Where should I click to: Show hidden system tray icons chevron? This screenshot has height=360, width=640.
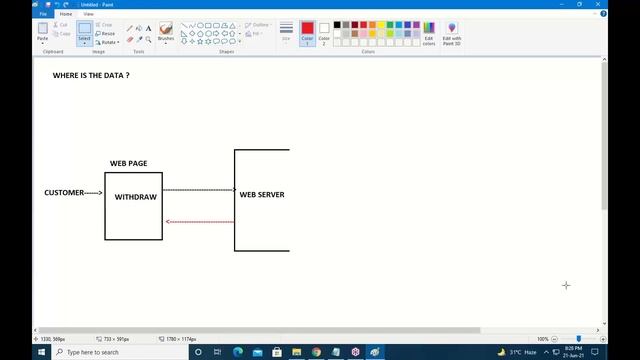click(546, 352)
